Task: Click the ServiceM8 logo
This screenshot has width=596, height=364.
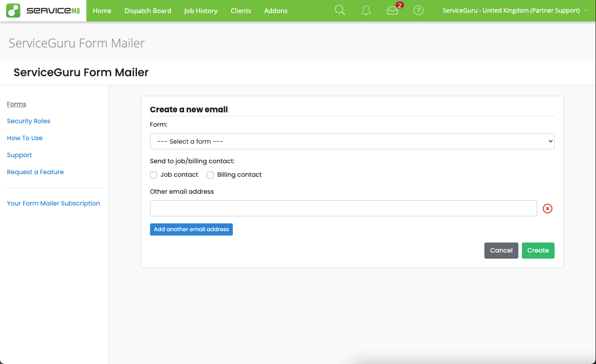Action: point(43,10)
